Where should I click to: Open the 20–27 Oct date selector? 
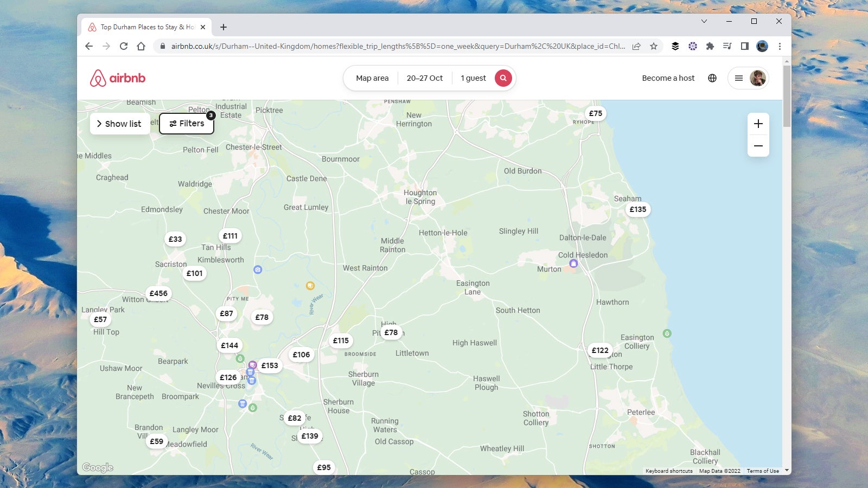point(425,78)
